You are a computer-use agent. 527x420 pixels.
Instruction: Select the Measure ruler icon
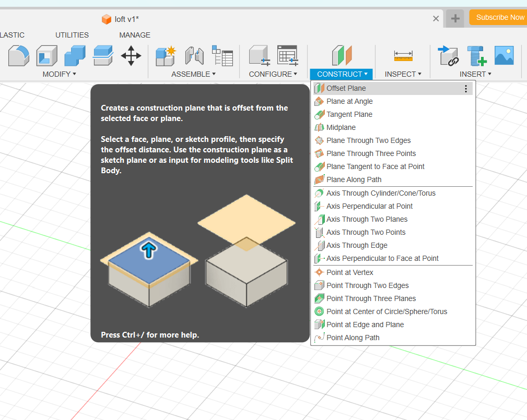tap(403, 56)
